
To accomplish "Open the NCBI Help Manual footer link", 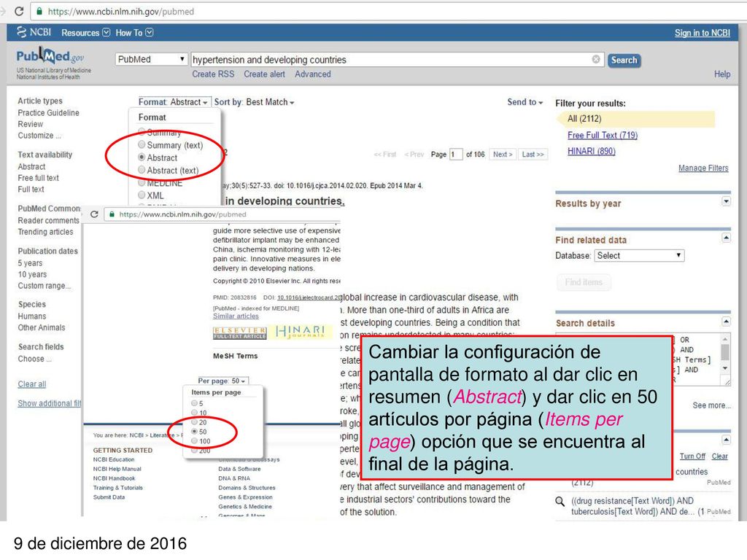I will pos(117,469).
